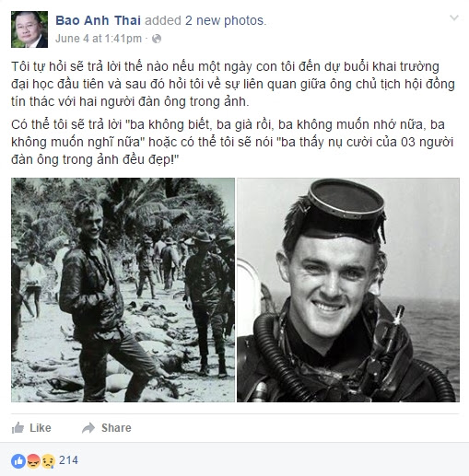The width and height of the screenshot is (469, 476).
Task: Click the public globe privacy icon
Action: (157, 39)
